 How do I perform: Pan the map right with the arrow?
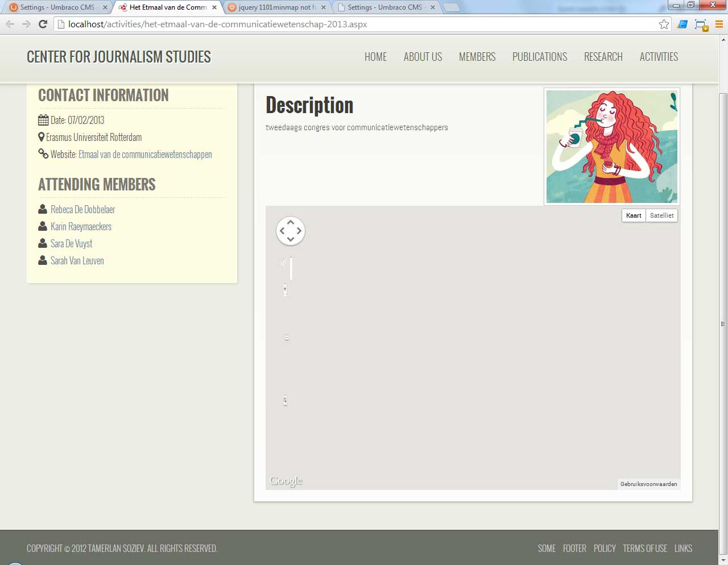click(x=299, y=231)
